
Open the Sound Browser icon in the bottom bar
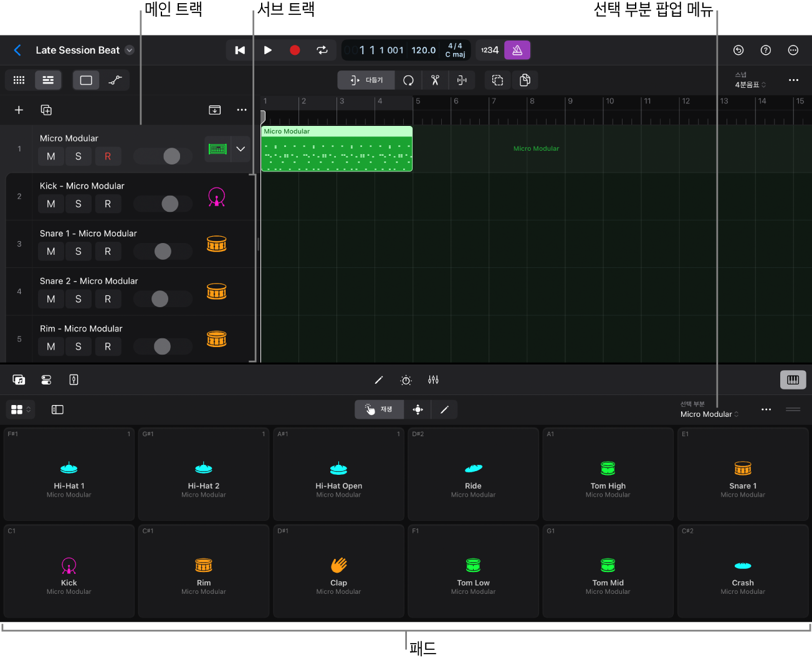[x=18, y=379]
